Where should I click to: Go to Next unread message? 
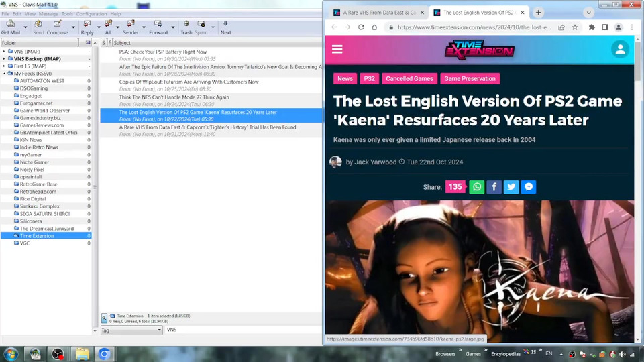(x=225, y=27)
